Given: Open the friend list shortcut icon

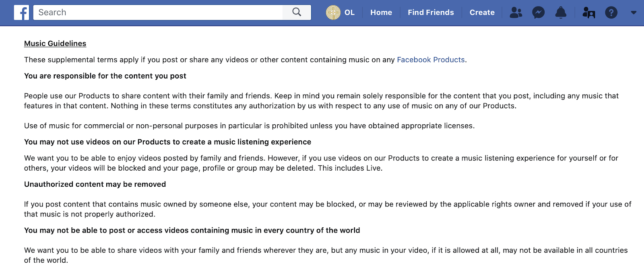Looking at the screenshot, I should tap(589, 13).
